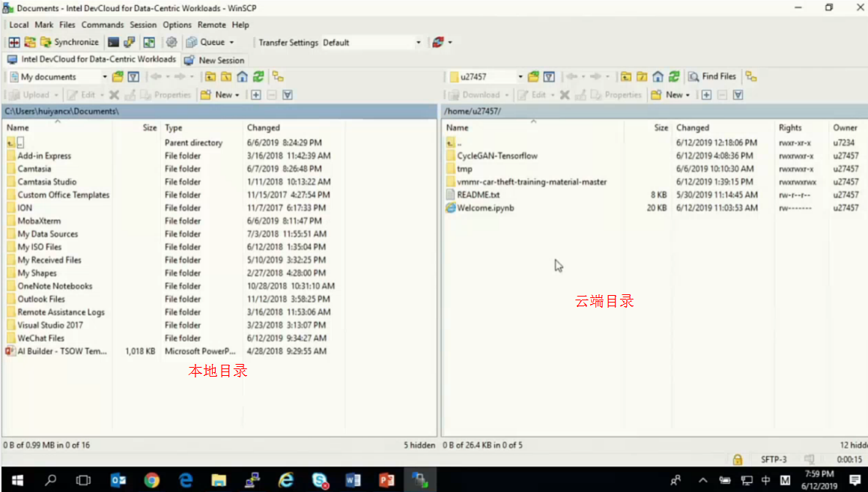Screen dimensions: 868x492
Task: Click the local path C:\Users\huiyancx\Documents\ bar
Action: (x=219, y=112)
